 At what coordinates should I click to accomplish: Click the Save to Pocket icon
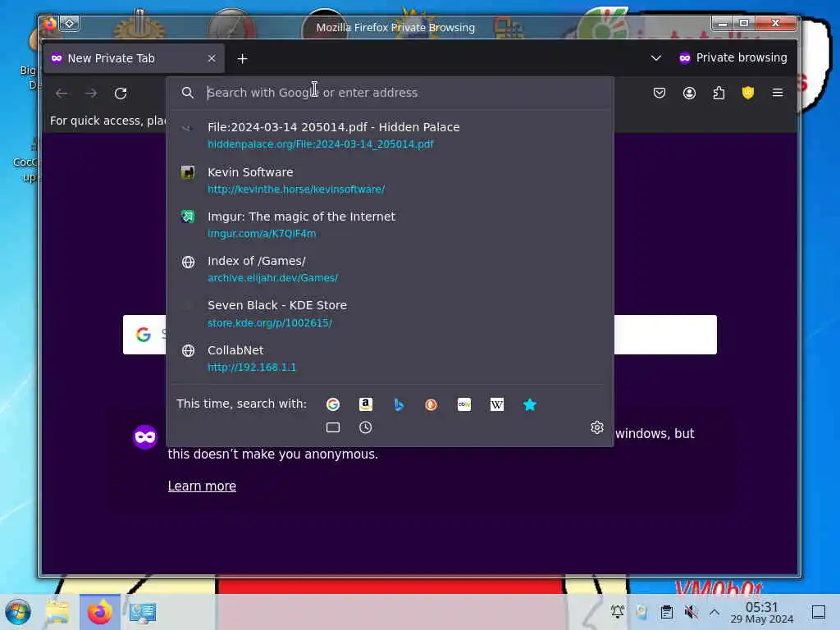(x=660, y=93)
